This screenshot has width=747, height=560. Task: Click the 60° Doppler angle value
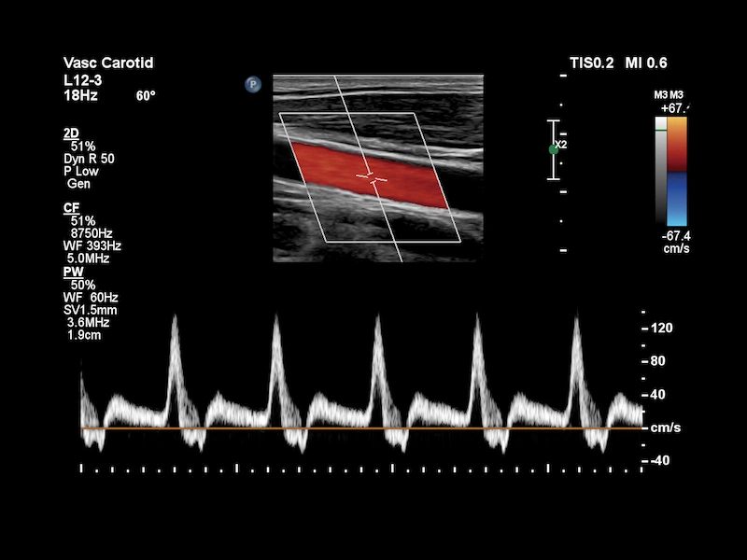[146, 96]
